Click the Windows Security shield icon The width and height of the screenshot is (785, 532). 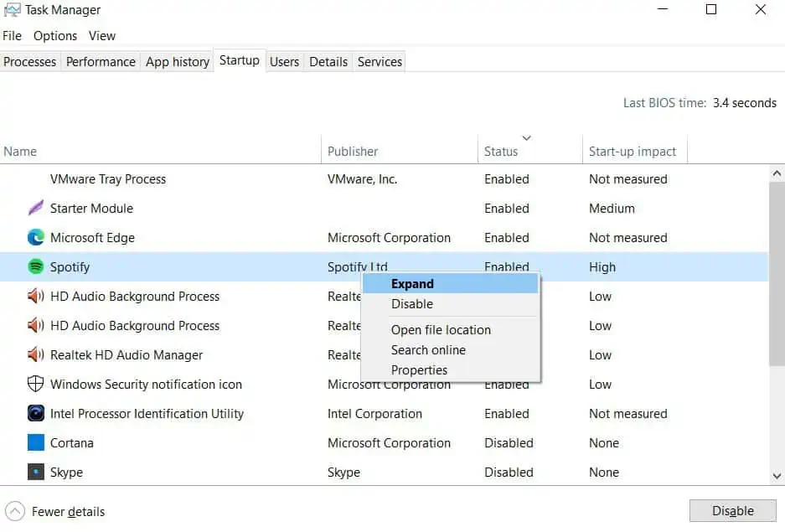pyautogui.click(x=35, y=384)
